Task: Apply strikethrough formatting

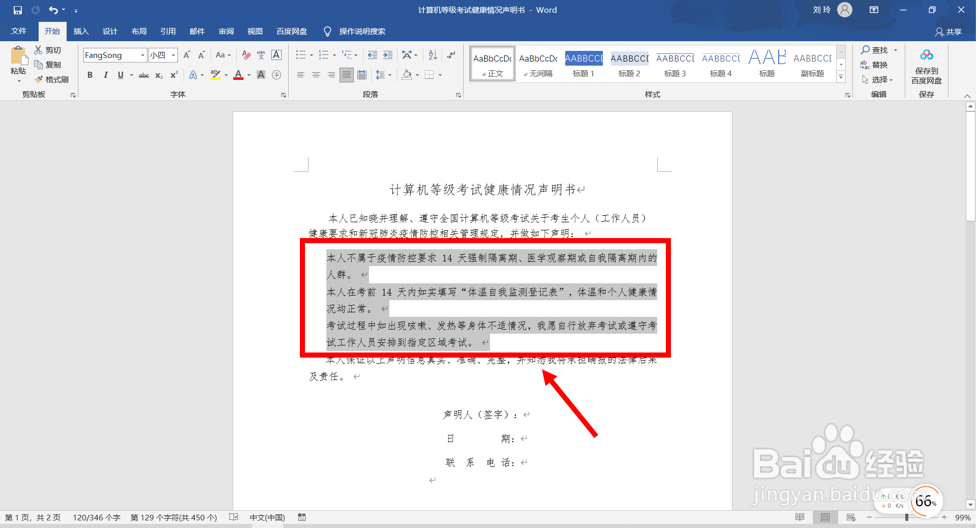Action: click(144, 75)
